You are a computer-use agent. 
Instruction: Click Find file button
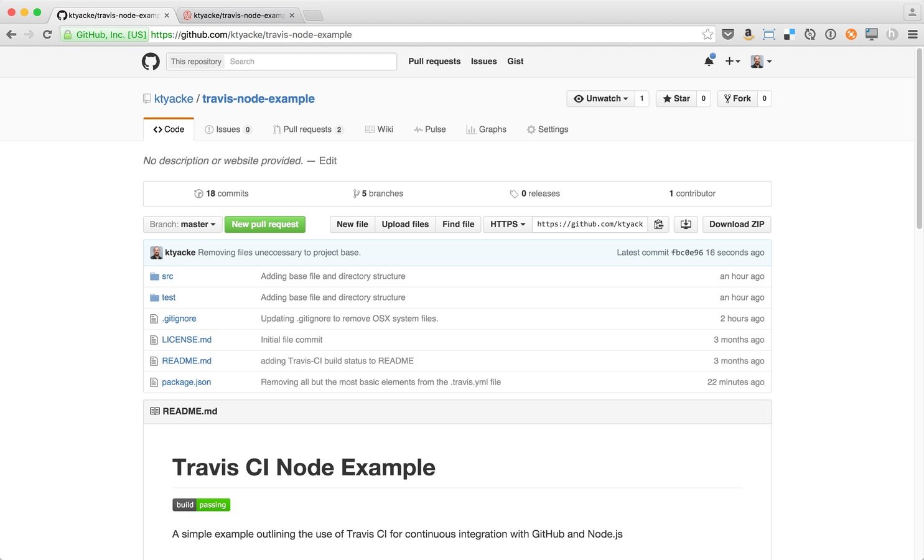click(x=458, y=224)
